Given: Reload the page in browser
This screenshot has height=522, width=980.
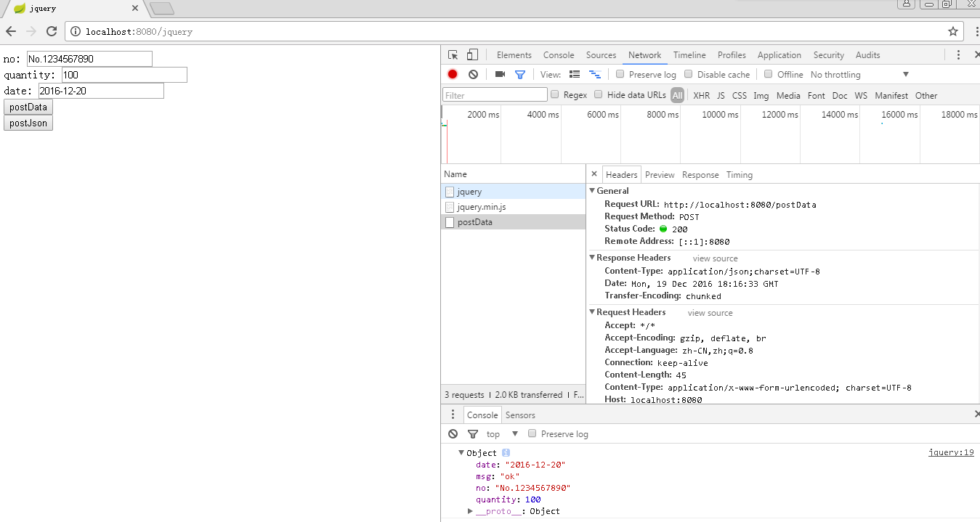Looking at the screenshot, I should pos(52,31).
